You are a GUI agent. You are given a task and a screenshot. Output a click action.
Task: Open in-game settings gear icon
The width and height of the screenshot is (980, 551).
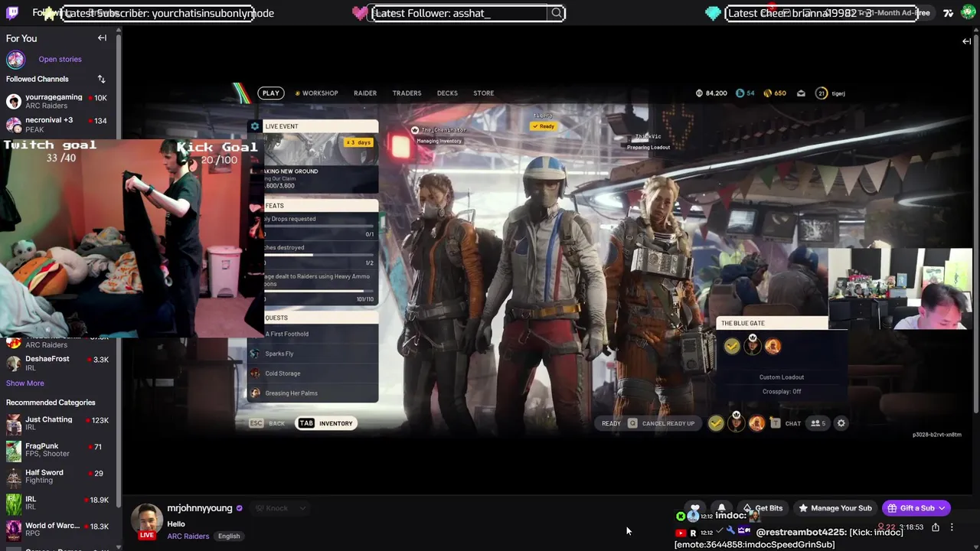(x=841, y=423)
